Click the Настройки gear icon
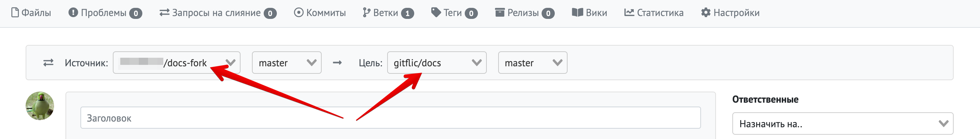The width and height of the screenshot is (980, 139). coord(706,12)
